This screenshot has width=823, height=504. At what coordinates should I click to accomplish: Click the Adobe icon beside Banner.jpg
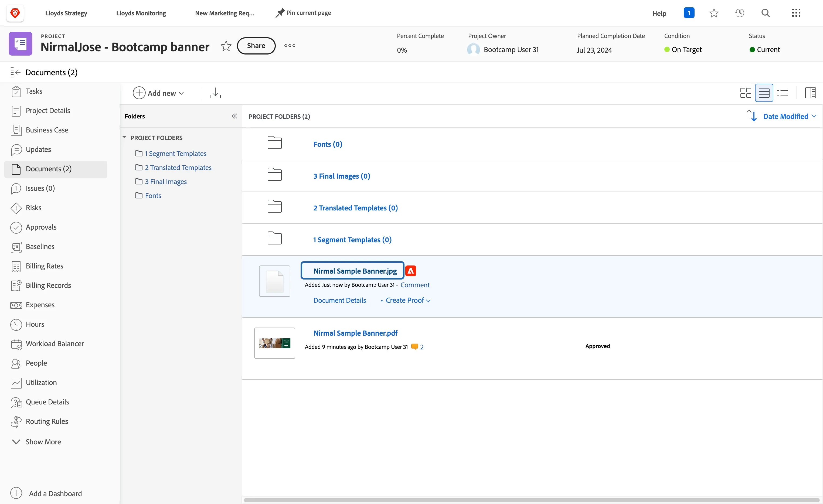tap(410, 271)
